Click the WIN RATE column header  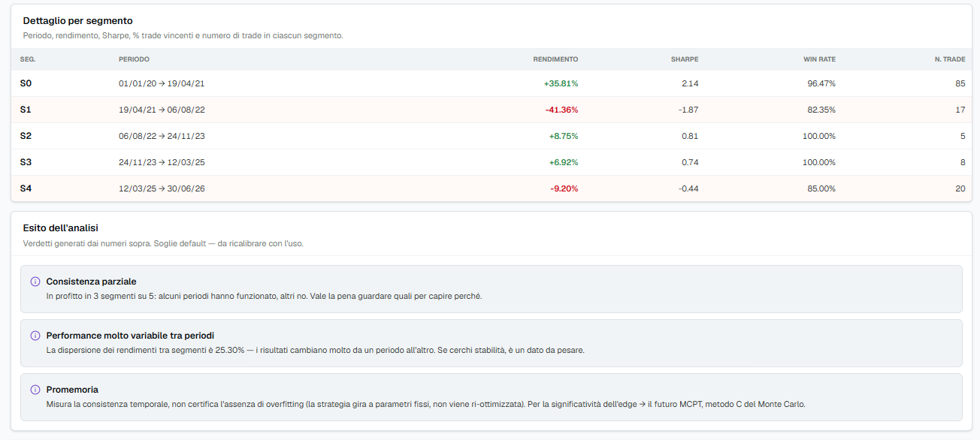point(819,59)
